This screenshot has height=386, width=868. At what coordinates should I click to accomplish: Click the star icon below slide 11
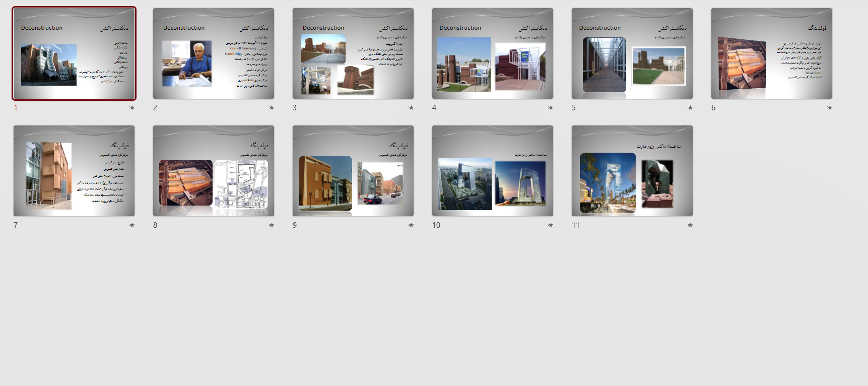[x=690, y=225]
